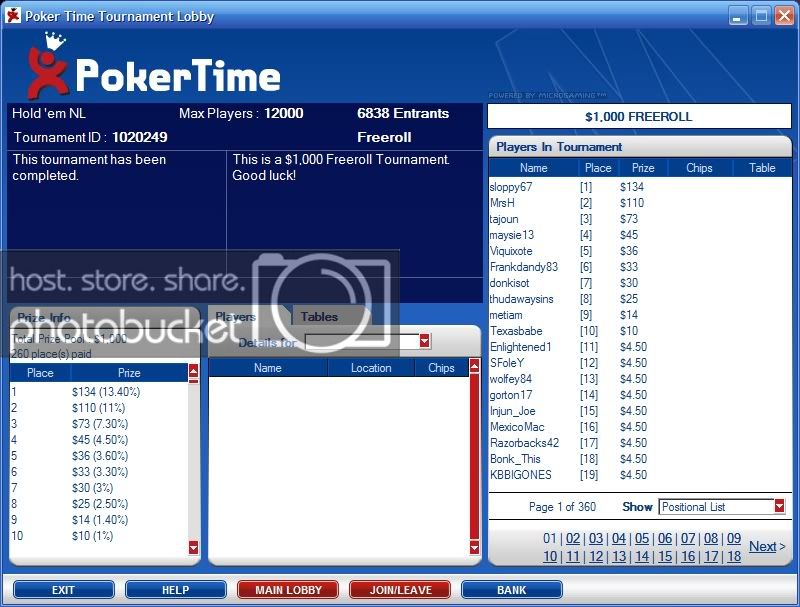This screenshot has width=800, height=607.
Task: Select player Frankdandy83
Action: [x=524, y=267]
